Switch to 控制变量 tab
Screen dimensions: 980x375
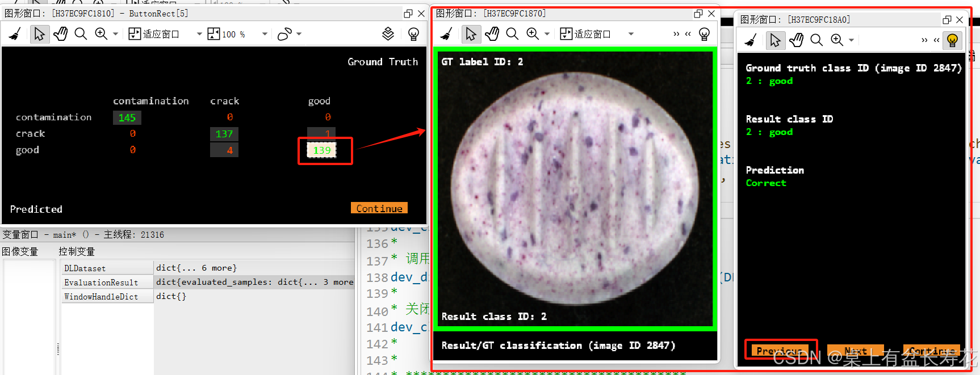tap(77, 251)
